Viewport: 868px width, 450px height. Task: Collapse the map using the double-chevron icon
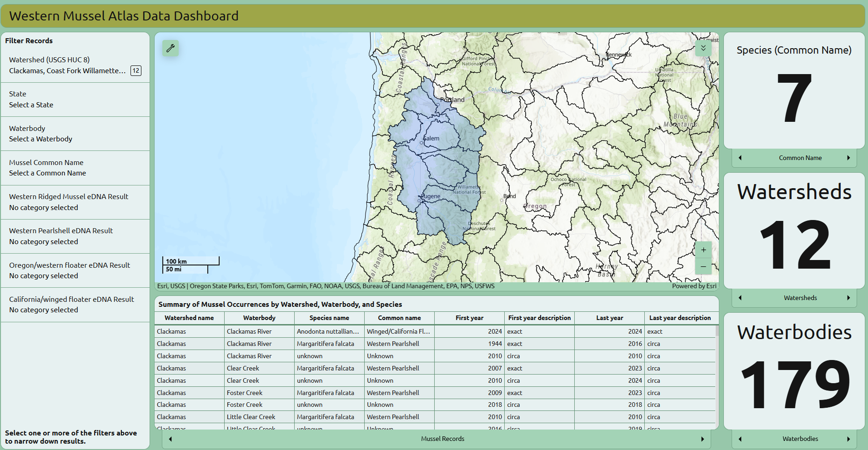(x=703, y=48)
